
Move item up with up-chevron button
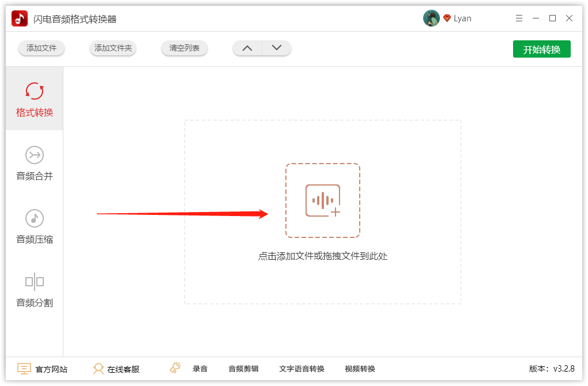click(x=247, y=48)
